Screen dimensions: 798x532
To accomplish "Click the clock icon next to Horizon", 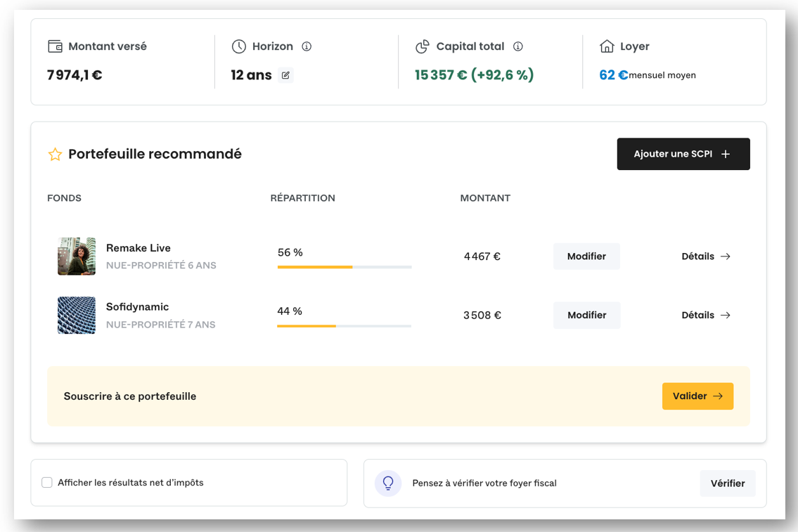I will coord(238,46).
